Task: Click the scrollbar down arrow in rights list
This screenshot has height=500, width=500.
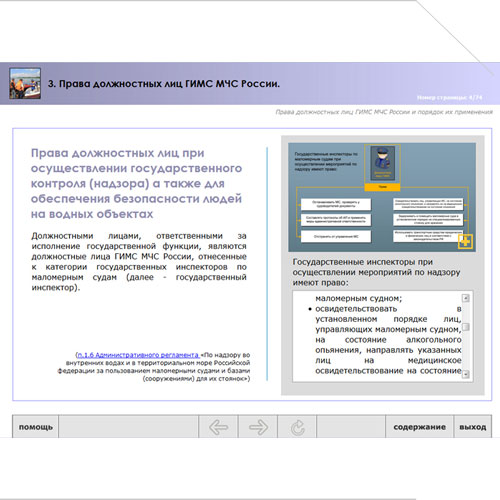Action: click(466, 374)
